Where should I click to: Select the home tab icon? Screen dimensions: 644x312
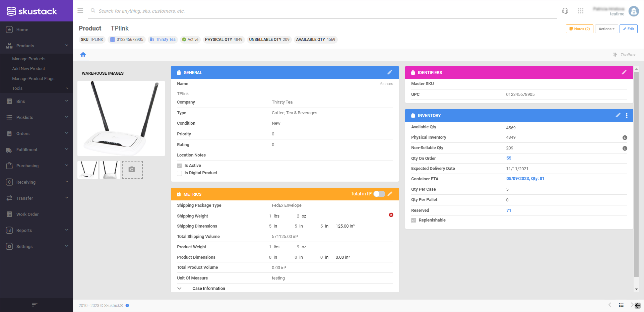click(83, 54)
